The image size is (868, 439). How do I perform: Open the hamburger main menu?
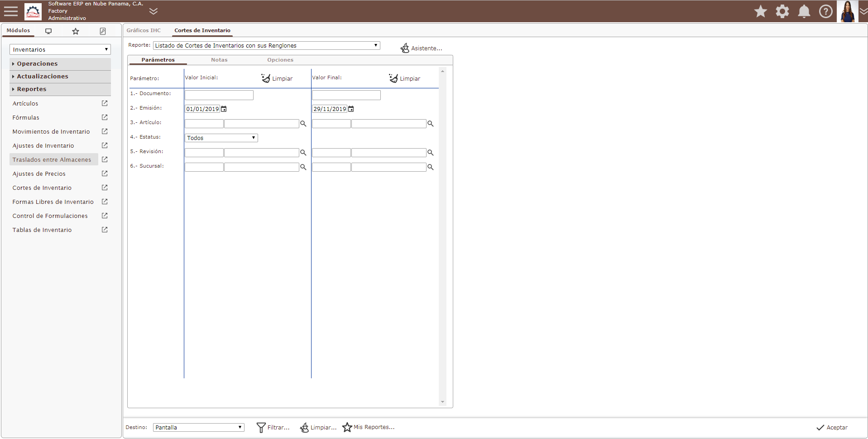pyautogui.click(x=11, y=11)
